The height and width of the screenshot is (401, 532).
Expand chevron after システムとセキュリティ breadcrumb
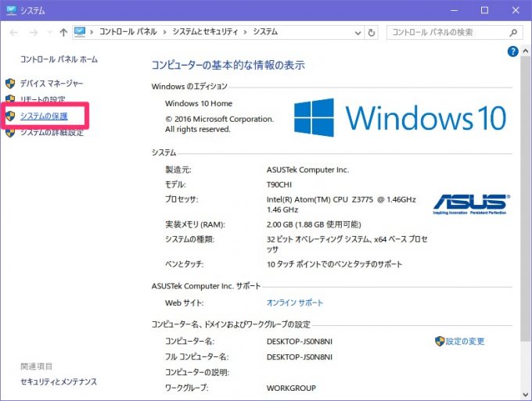coord(246,33)
